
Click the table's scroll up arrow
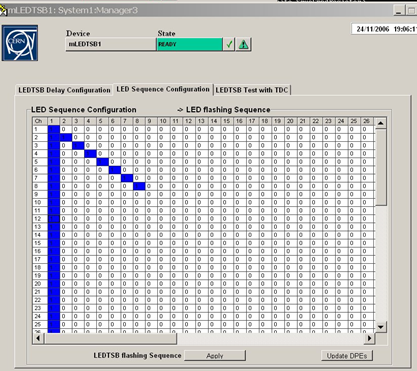381,123
